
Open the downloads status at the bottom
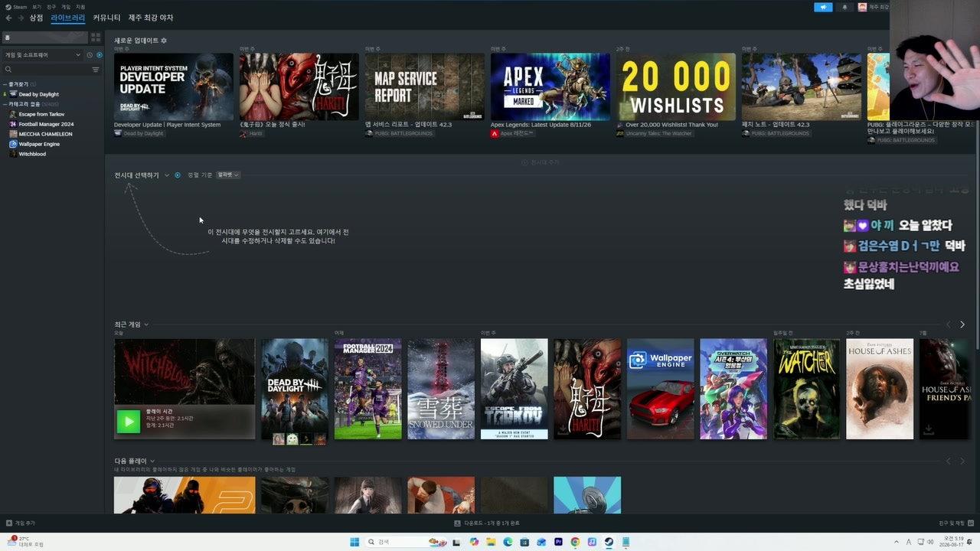tap(487, 523)
